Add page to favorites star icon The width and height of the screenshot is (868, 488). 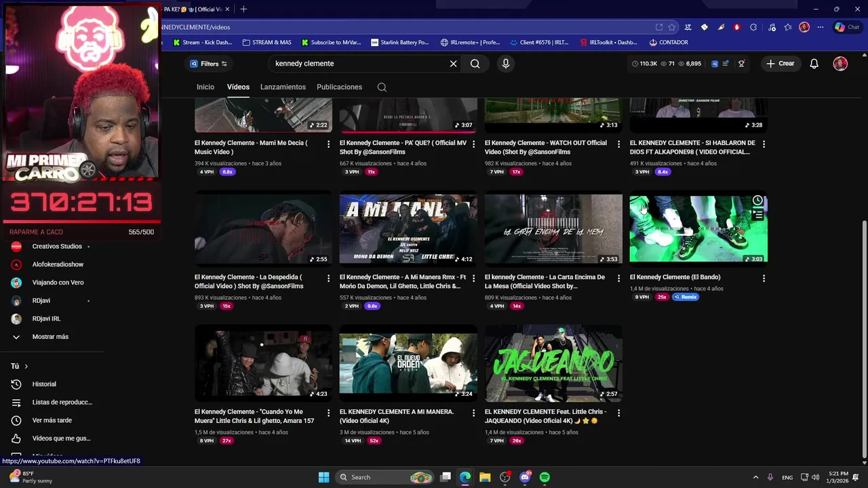[x=671, y=27]
